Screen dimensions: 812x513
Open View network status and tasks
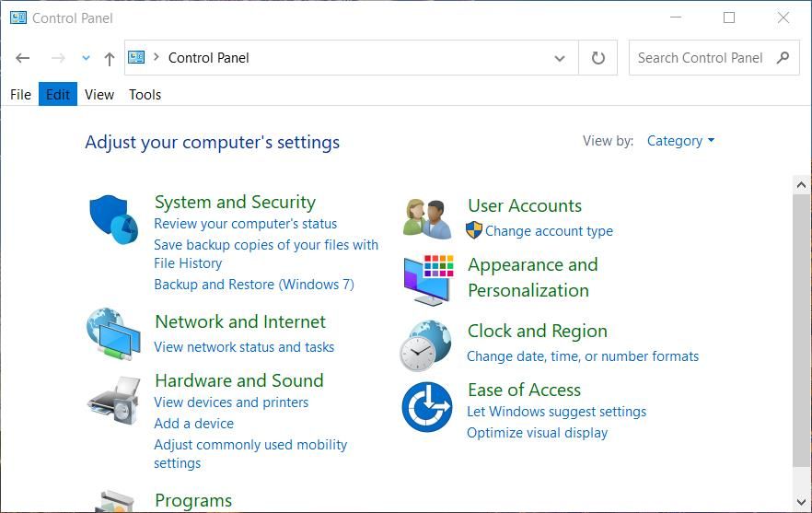tap(244, 346)
